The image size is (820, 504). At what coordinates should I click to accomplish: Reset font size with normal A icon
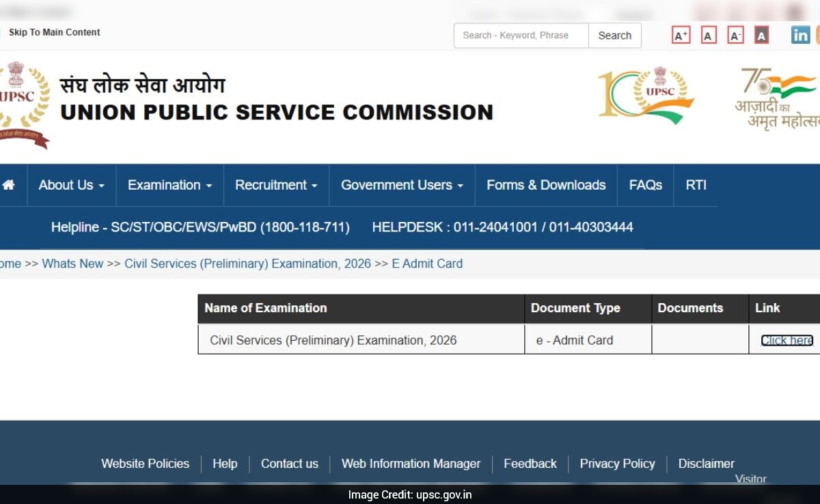click(709, 36)
